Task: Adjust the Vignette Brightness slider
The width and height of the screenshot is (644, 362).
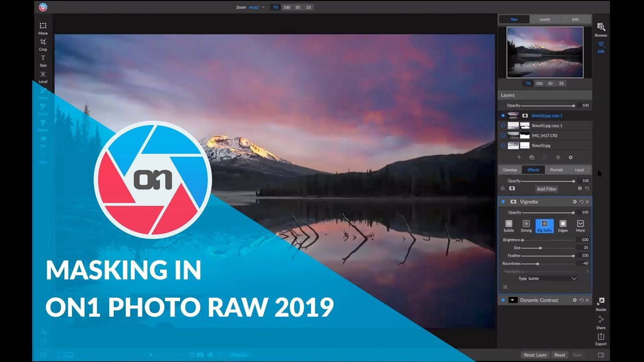Action: point(548,240)
